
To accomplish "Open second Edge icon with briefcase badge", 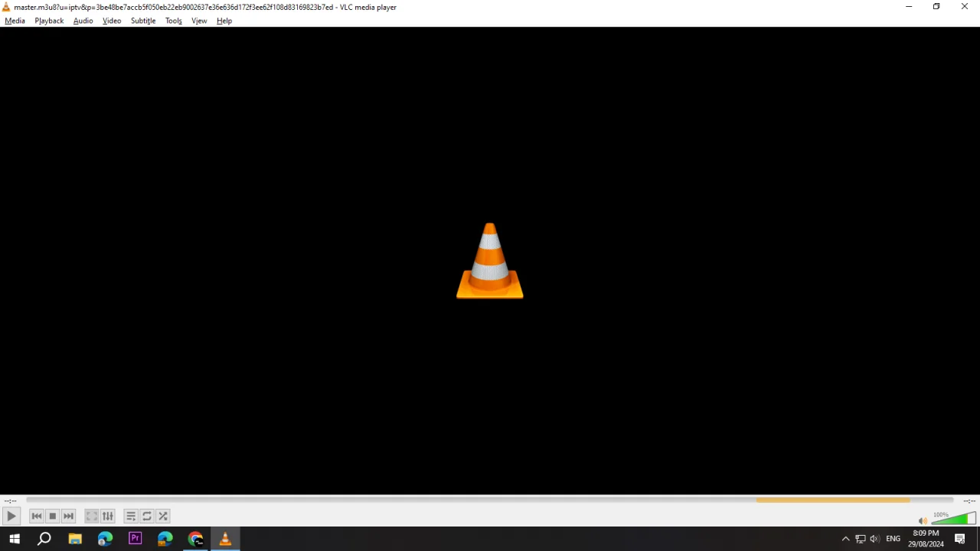I will [165, 539].
